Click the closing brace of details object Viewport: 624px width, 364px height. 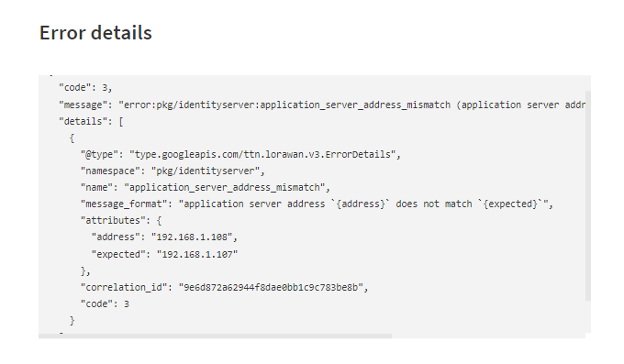[x=72, y=321]
